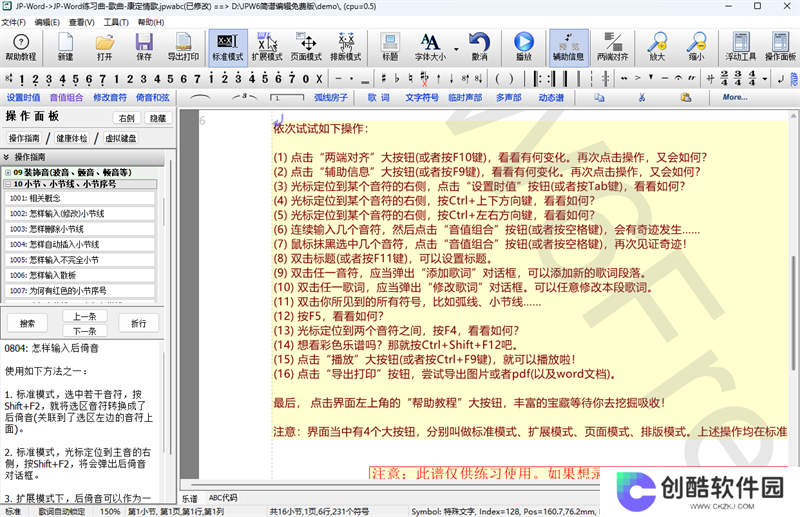Viewport: 800px width, 517px height.
Task: Insert the trill tr ornament
Action: (x=692, y=79)
